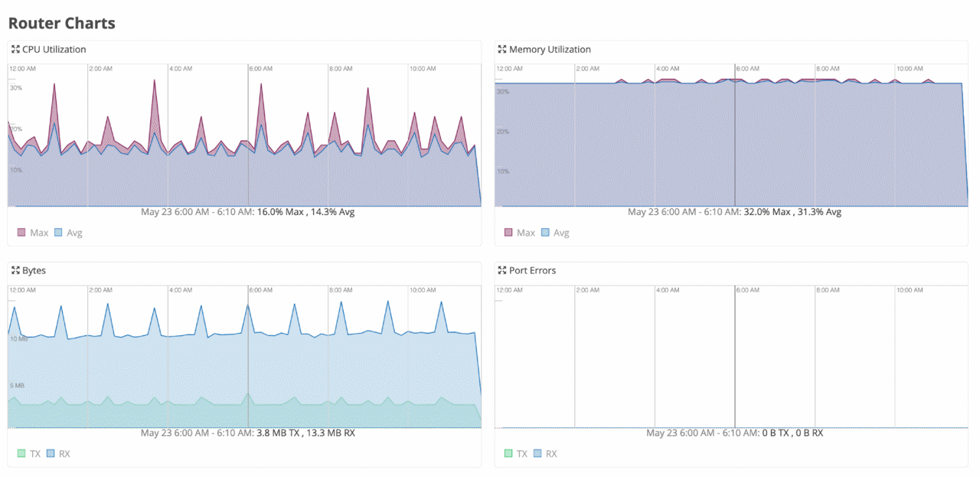980x477 pixels.
Task: Expand the Bytes chart to fullscreen
Action: [x=15, y=270]
